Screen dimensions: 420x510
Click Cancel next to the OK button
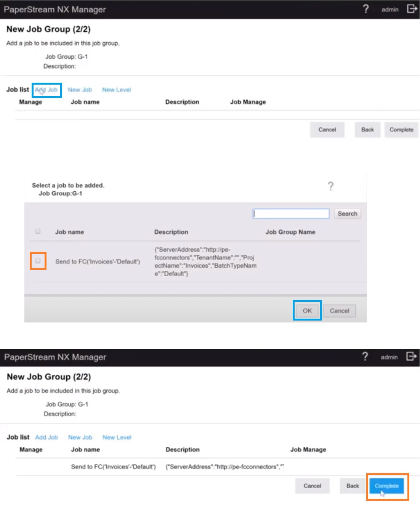click(339, 311)
